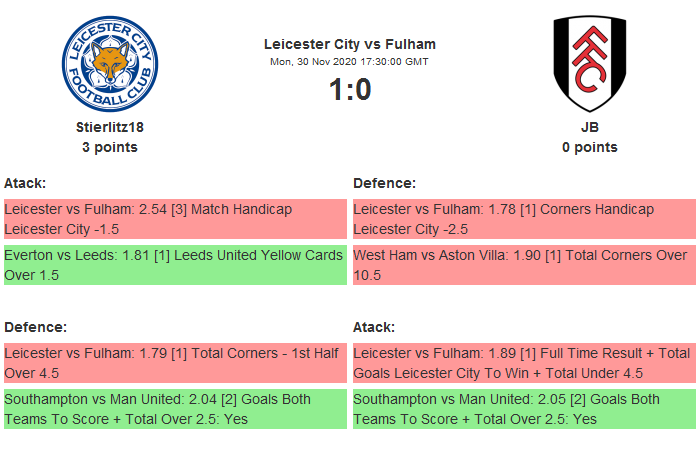Select the West Ham vs Aston Villa corners bet
This screenshot has width=700, height=460.
[x=524, y=265]
